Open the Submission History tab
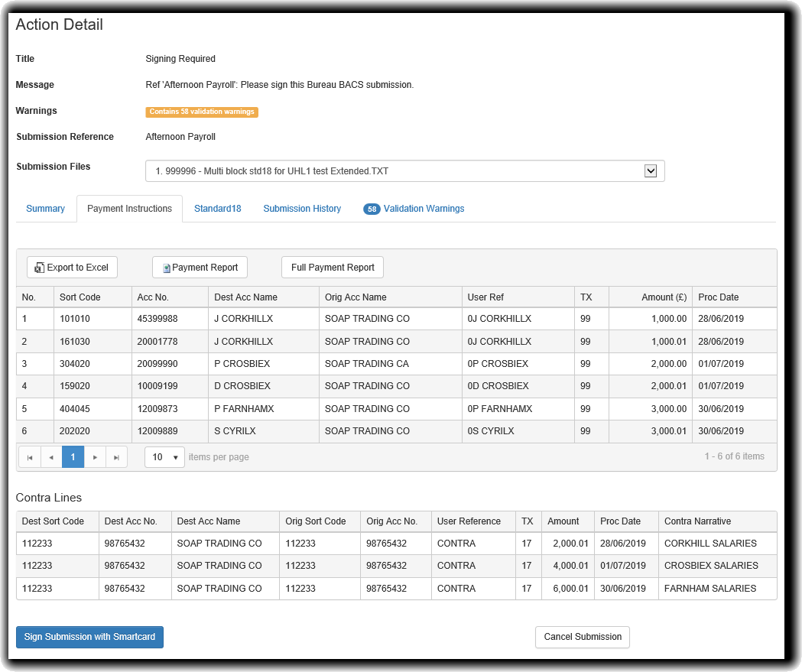Screen dimensions: 802x672 point(302,209)
